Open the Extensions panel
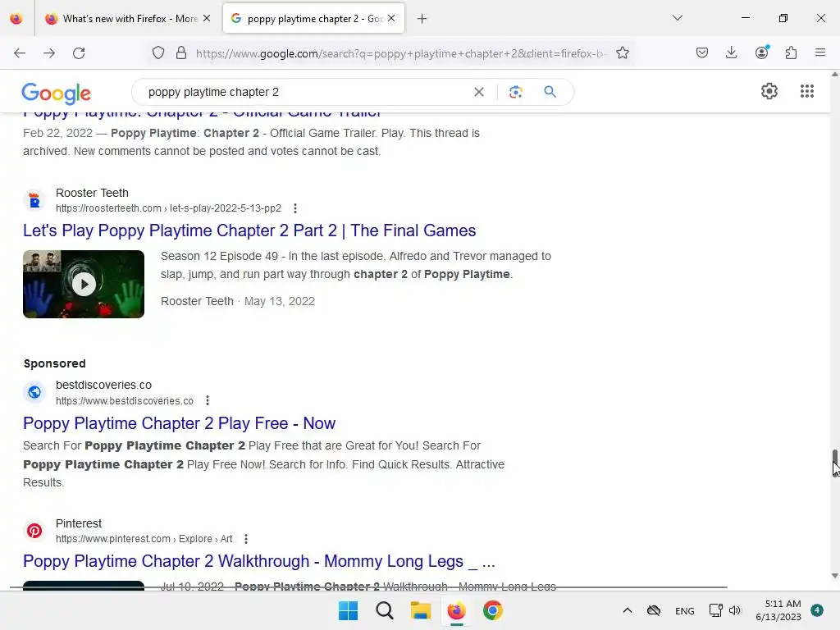 792,53
